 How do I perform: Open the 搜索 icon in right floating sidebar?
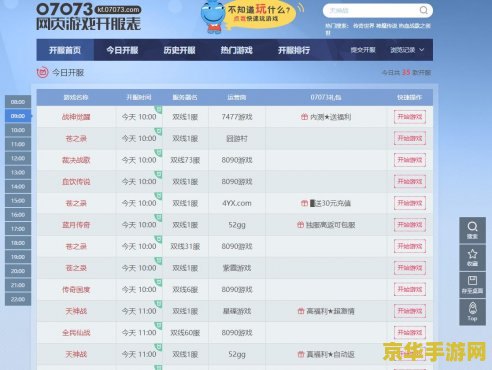click(472, 230)
